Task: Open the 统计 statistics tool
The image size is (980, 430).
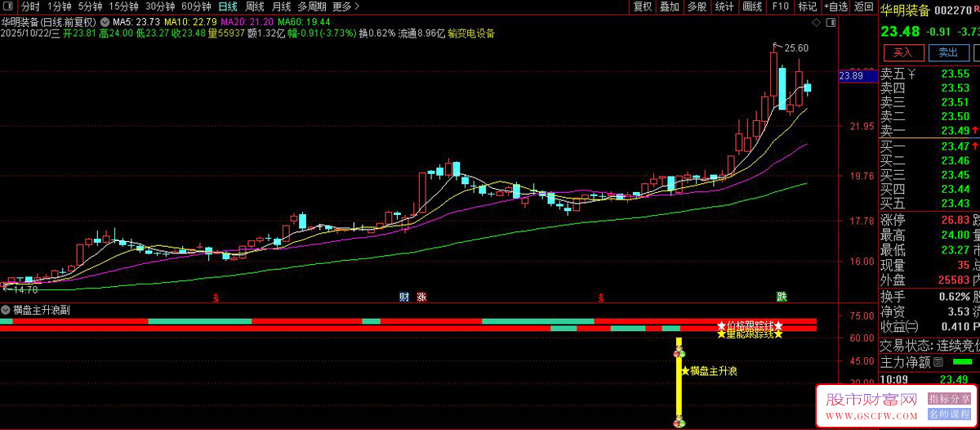Action: tap(724, 7)
